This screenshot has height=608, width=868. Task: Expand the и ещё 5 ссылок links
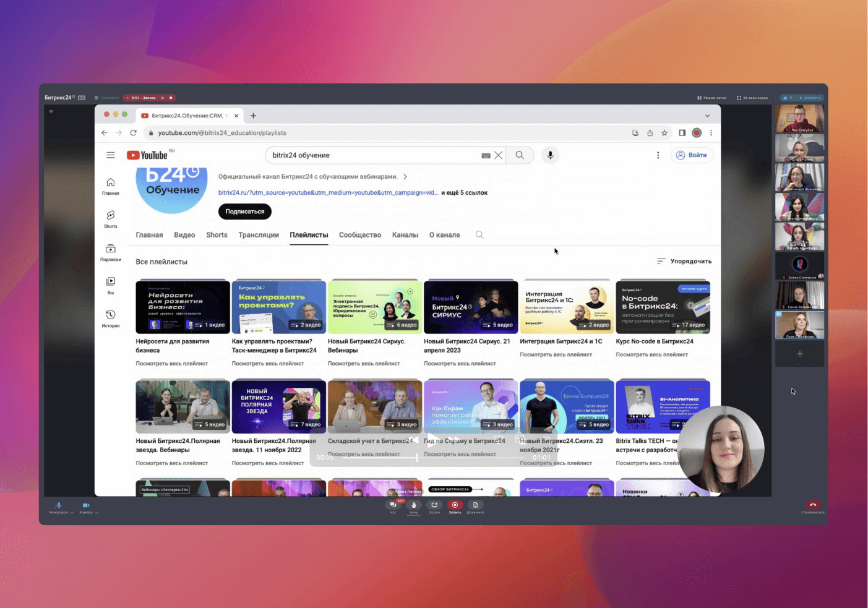tap(464, 193)
